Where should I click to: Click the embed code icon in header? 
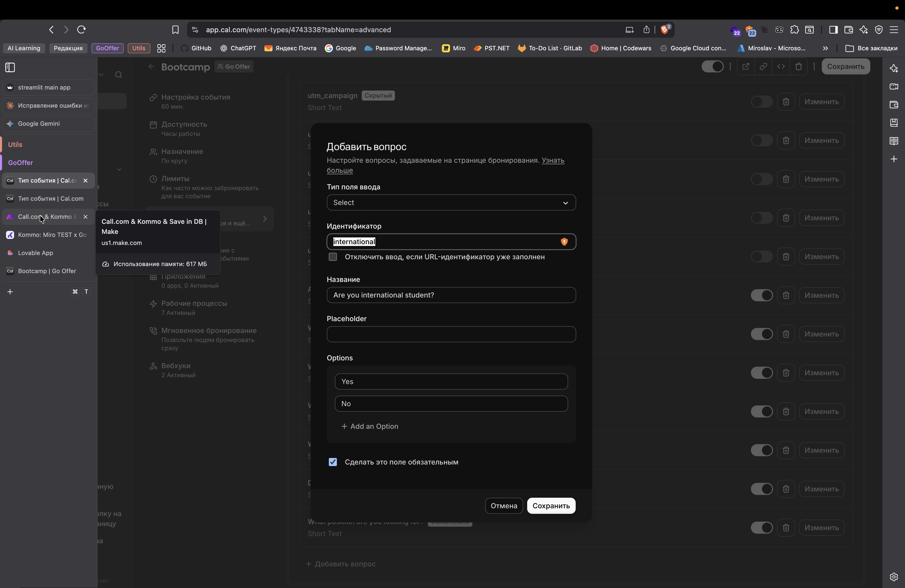[781, 67]
